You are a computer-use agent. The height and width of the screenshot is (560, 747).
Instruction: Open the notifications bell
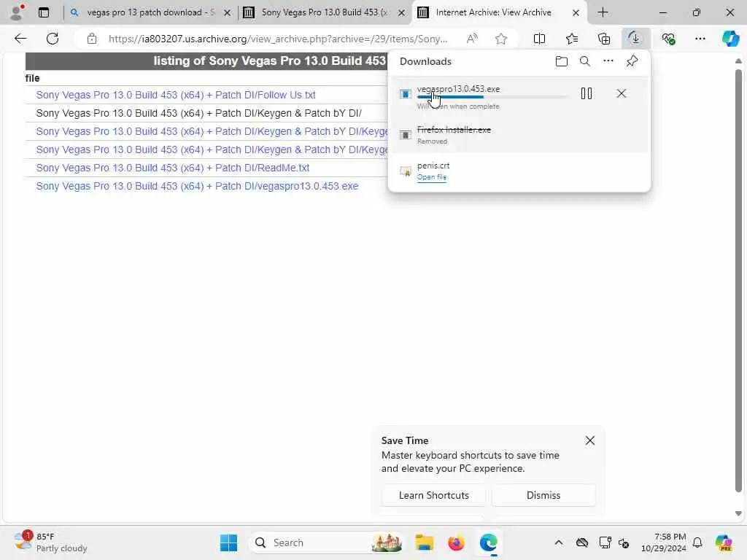pos(697,542)
